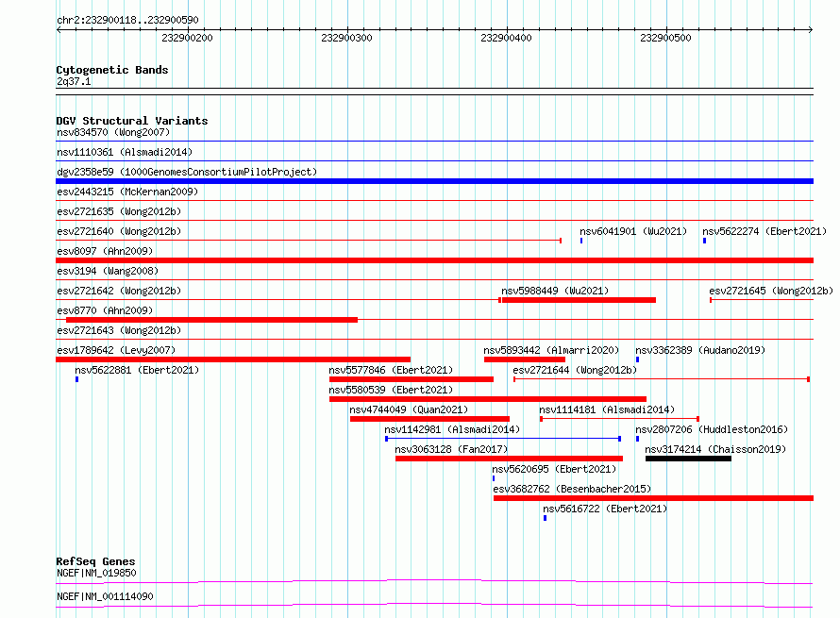Image resolution: width=840 pixels, height=618 pixels.
Task: Click the esv2721640 (Wong2012b) label
Action: (x=119, y=231)
